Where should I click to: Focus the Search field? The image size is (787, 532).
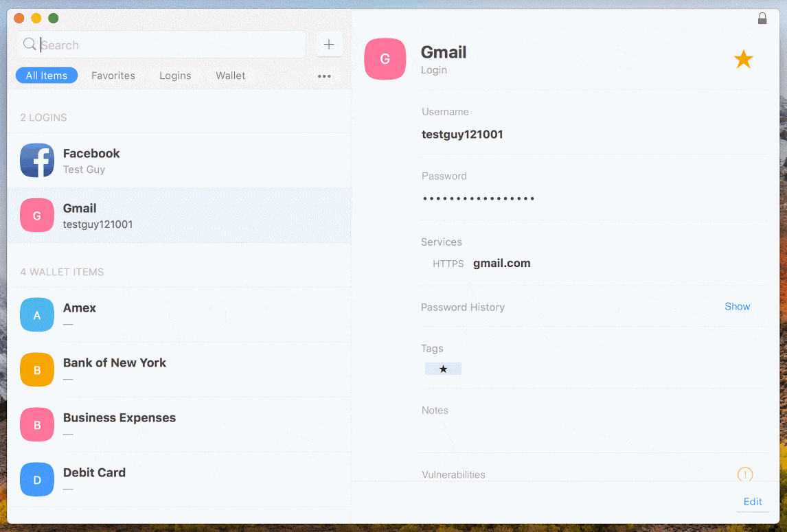pyautogui.click(x=161, y=45)
